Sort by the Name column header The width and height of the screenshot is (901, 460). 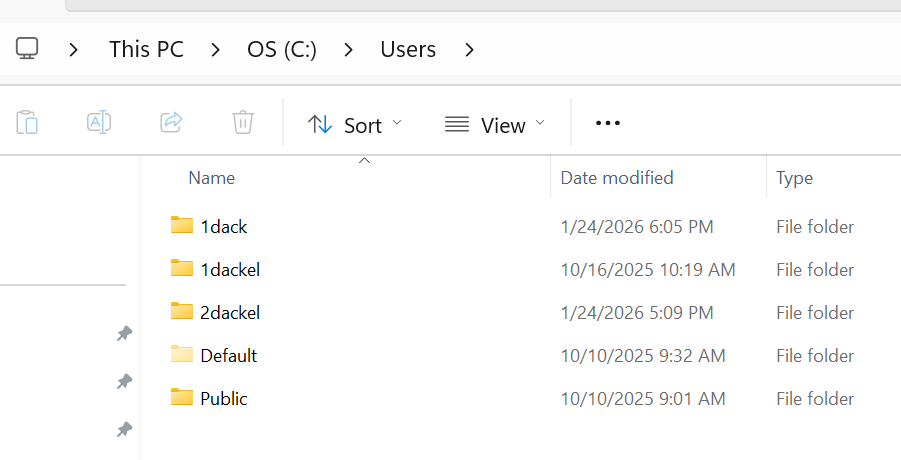tap(212, 178)
